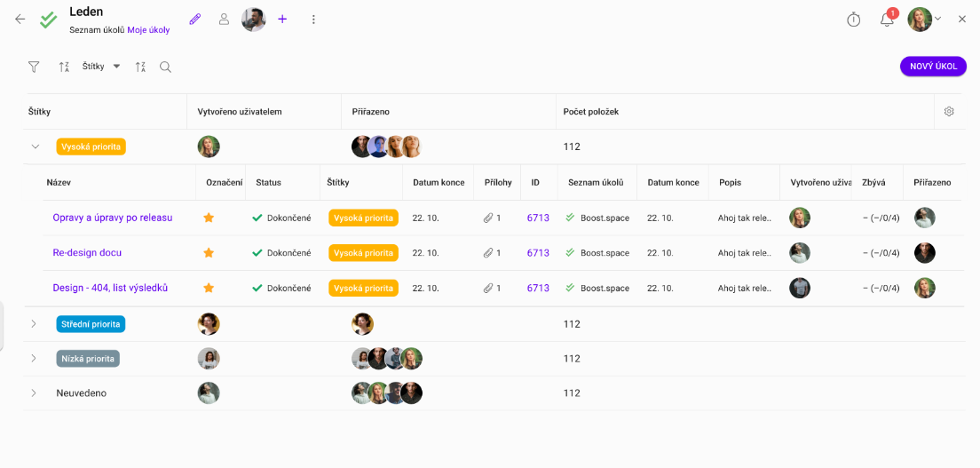980x468 pixels.
Task: Open the timer stopwatch icon
Action: (x=854, y=20)
